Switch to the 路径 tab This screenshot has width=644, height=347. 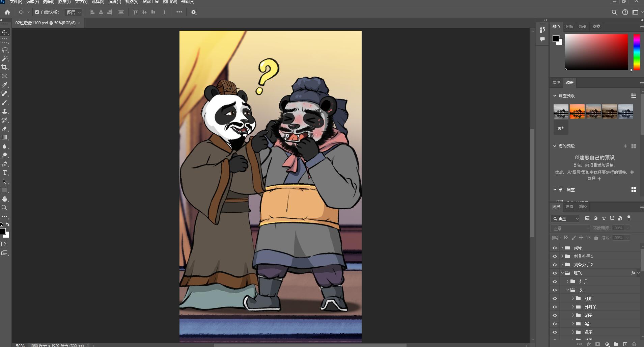[x=583, y=207]
